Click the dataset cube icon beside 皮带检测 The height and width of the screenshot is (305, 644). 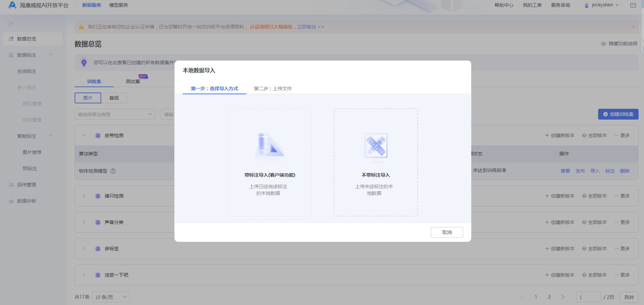click(98, 135)
